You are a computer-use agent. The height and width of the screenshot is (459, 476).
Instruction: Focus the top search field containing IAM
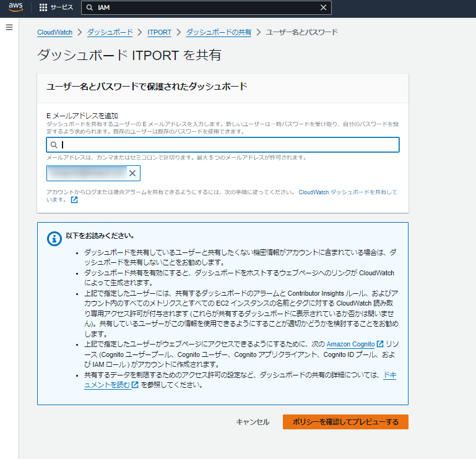click(x=206, y=7)
